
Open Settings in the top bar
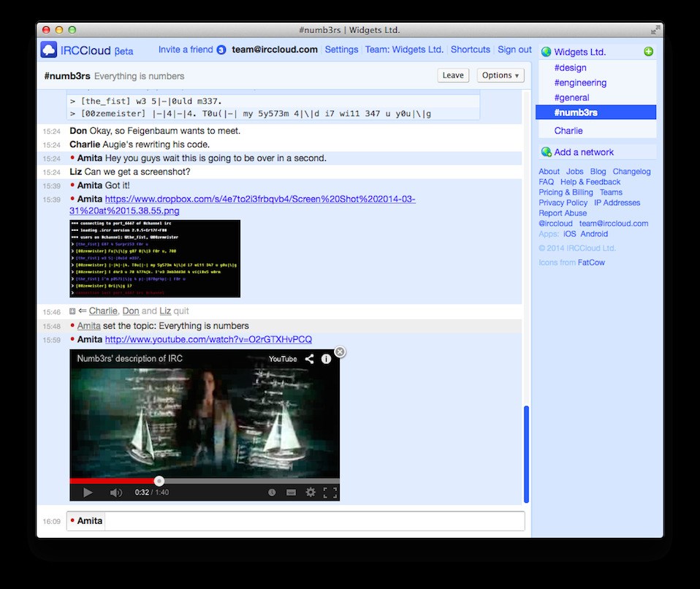[341, 50]
